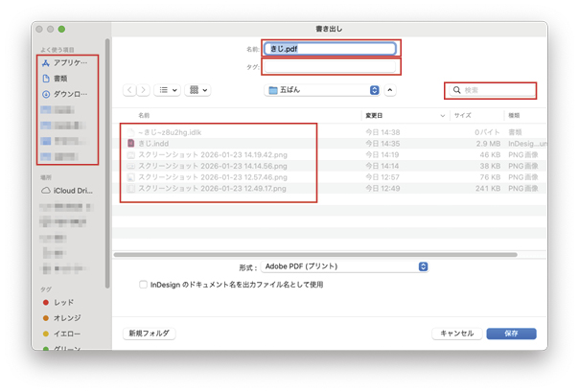The image size is (579, 392).
Task: Select the orange オレンジ tag
Action: point(67,317)
